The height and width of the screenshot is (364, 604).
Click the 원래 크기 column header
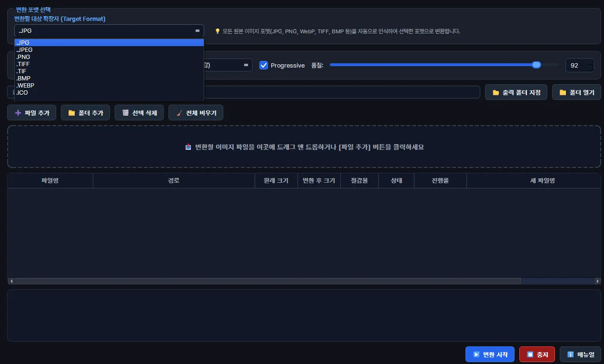pyautogui.click(x=276, y=181)
